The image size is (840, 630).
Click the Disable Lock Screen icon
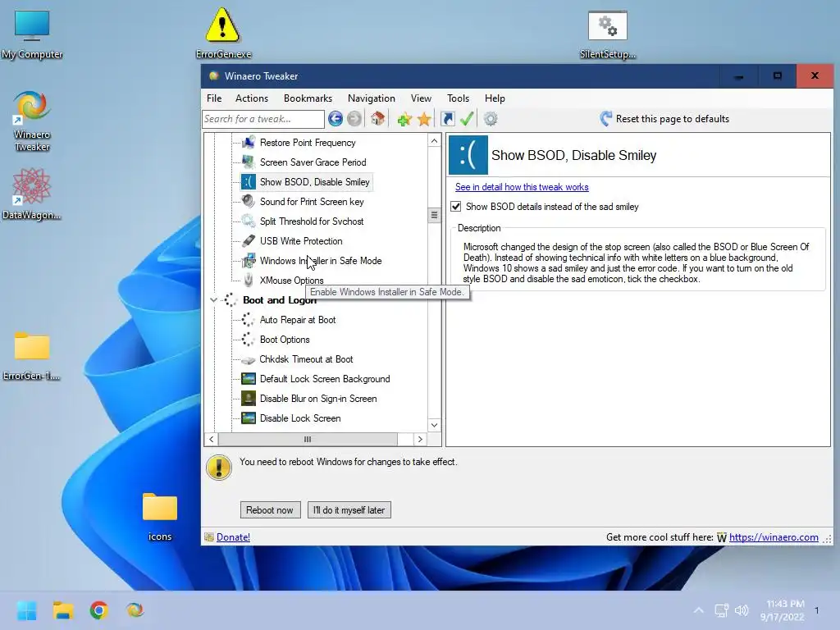[x=248, y=418]
